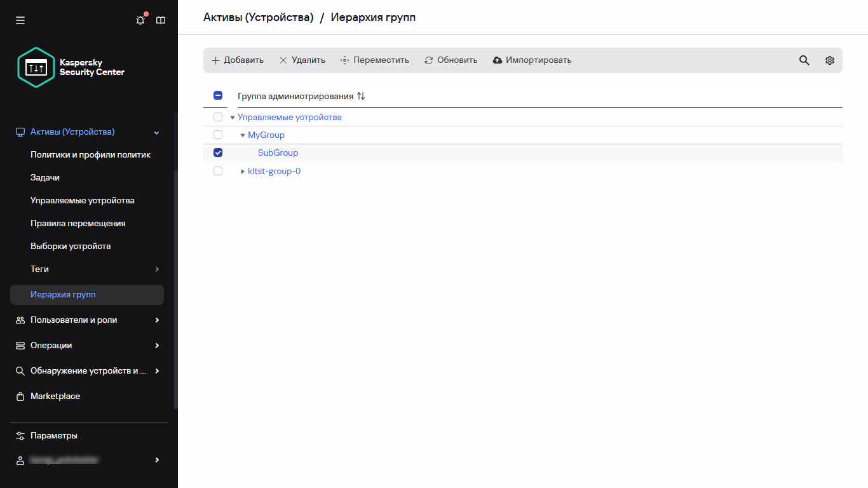Click the select-all header checkbox

218,95
